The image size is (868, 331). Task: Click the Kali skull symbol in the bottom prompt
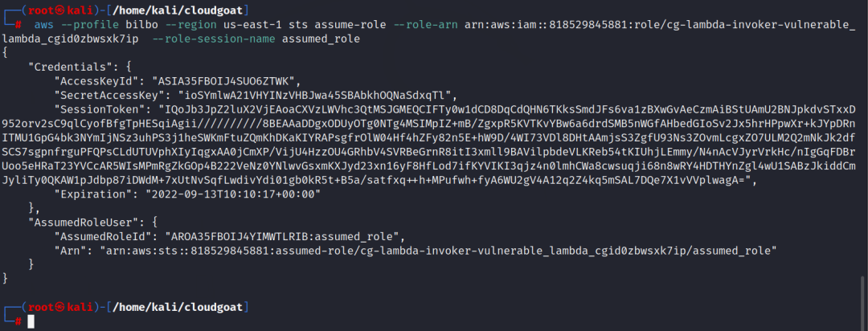point(55,307)
